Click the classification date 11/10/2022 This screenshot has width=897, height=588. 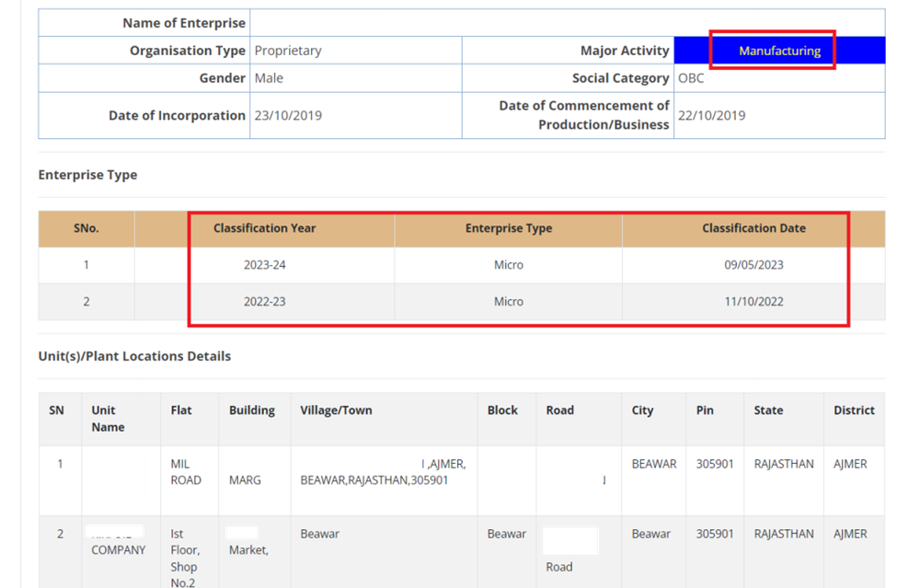[x=753, y=302]
